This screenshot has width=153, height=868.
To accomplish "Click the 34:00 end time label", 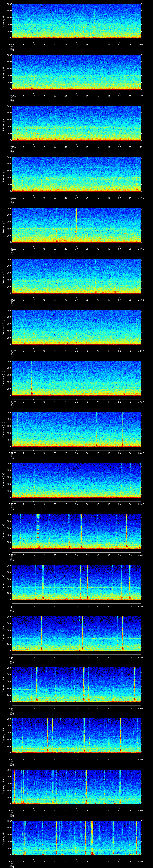I will point(141,248).
